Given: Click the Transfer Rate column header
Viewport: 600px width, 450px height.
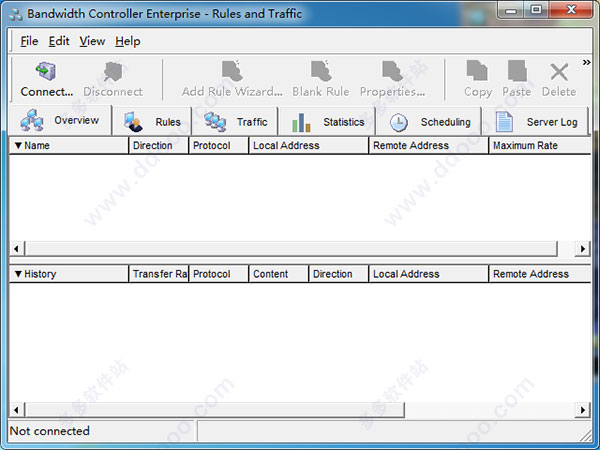Looking at the screenshot, I should point(158,274).
